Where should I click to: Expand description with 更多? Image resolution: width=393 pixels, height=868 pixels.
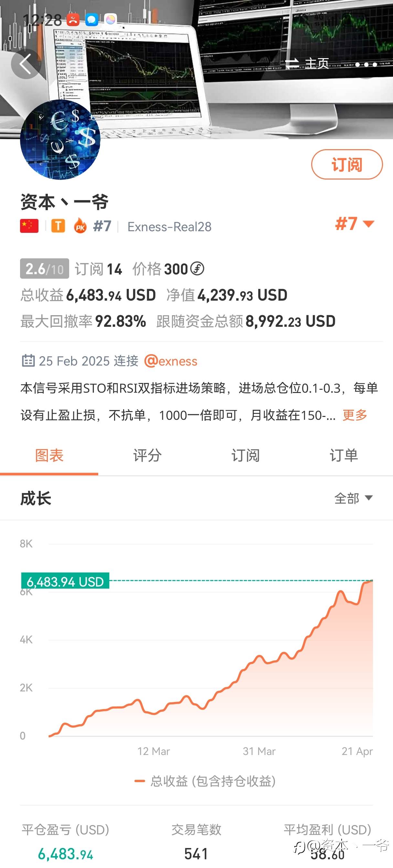[x=355, y=415]
